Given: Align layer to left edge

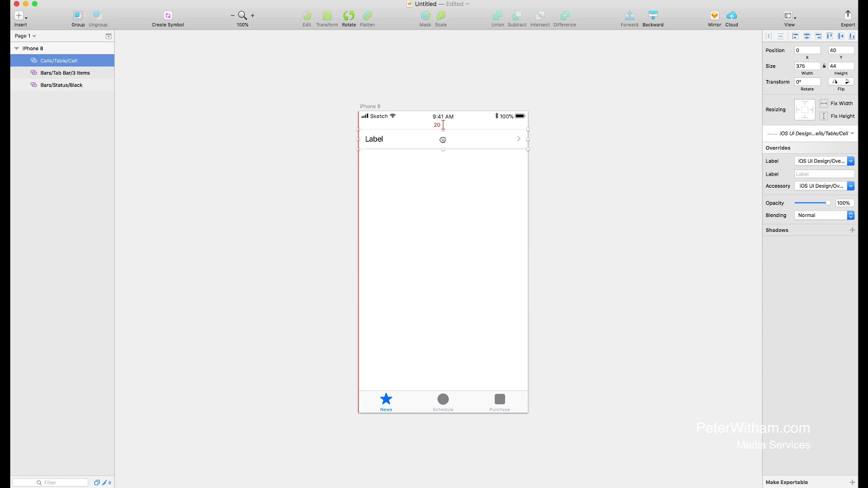Looking at the screenshot, I should coord(795,36).
